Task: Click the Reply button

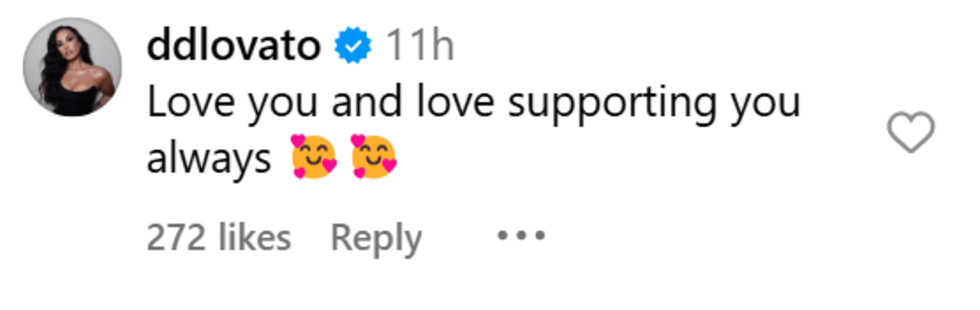Action: click(376, 238)
